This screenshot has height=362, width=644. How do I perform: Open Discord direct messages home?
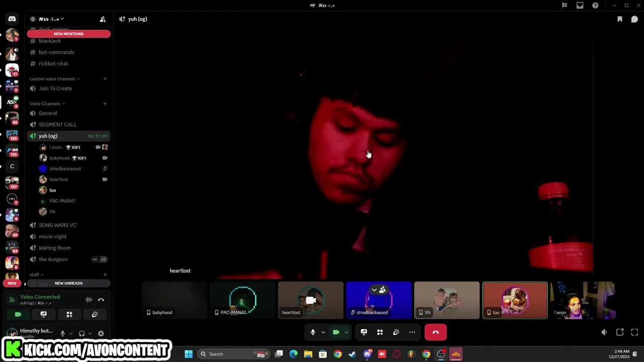pos(12,19)
